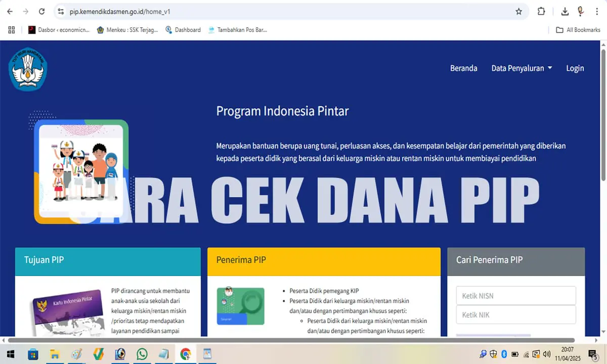
Task: Click the Bluetooth icon in the system tray
Action: coord(505,354)
